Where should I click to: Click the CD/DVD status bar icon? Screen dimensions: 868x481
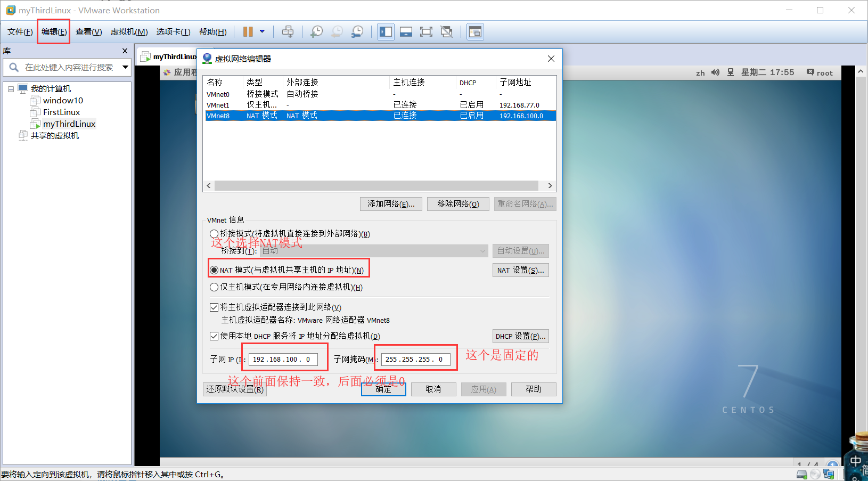815,474
